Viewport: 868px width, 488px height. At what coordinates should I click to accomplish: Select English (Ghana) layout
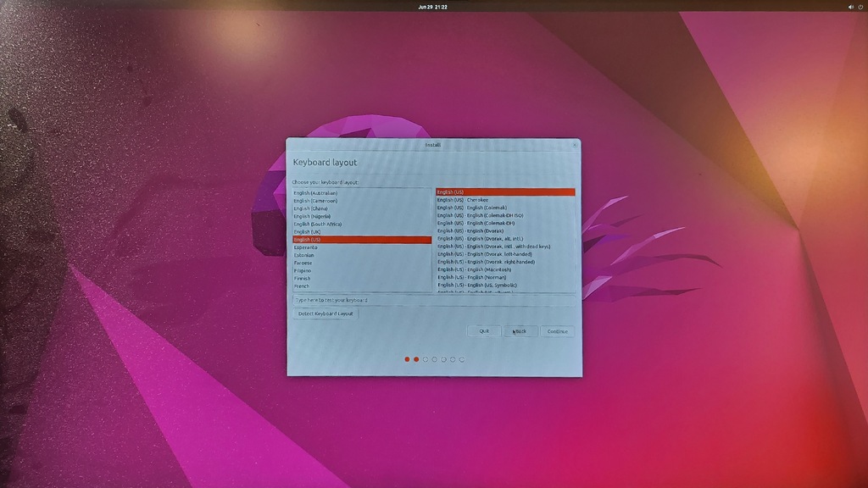pos(362,208)
